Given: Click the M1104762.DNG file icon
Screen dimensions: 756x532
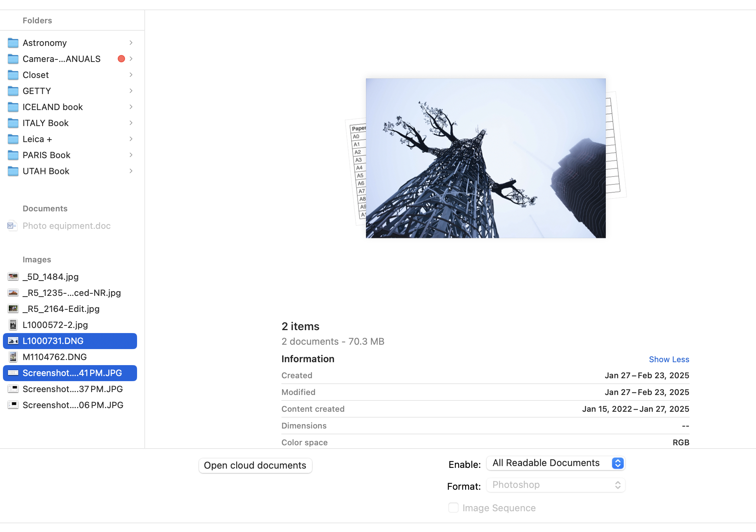Looking at the screenshot, I should [x=13, y=357].
